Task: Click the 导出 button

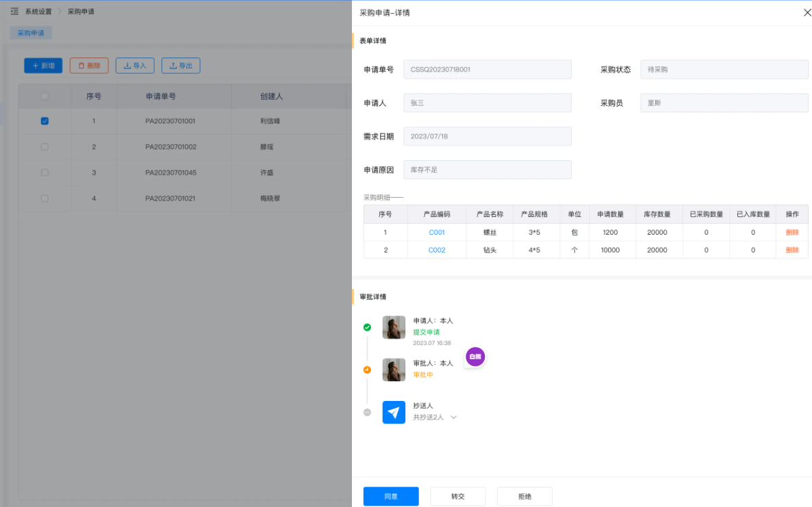Action: pyautogui.click(x=181, y=66)
